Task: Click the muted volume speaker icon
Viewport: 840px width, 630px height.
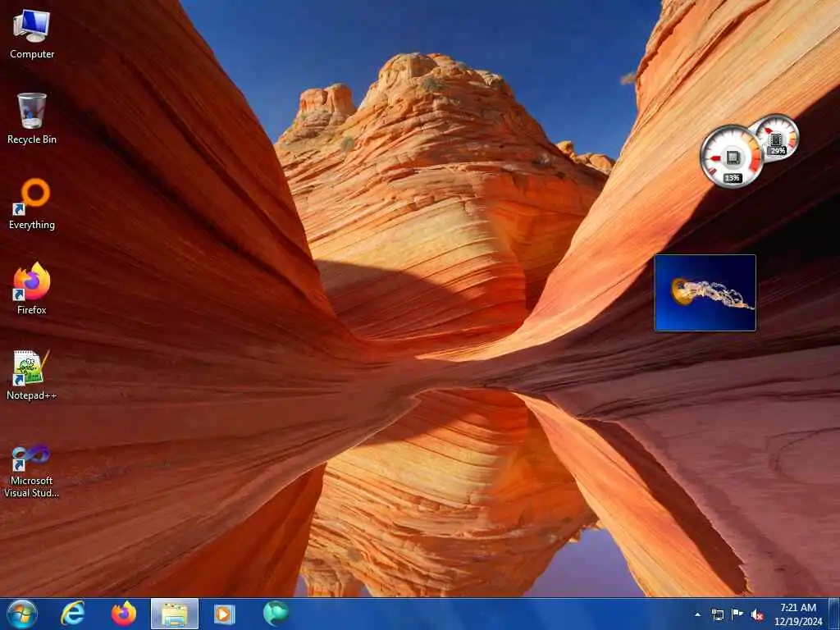Action: click(757, 614)
